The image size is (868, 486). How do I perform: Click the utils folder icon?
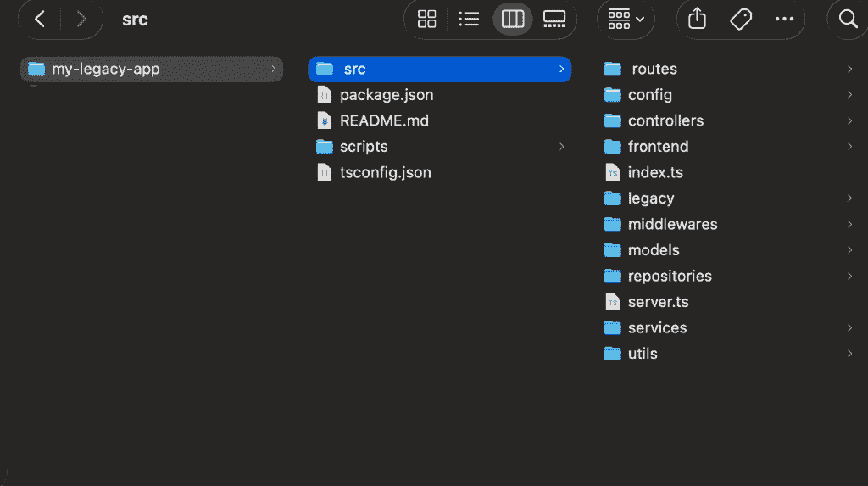pyautogui.click(x=613, y=354)
